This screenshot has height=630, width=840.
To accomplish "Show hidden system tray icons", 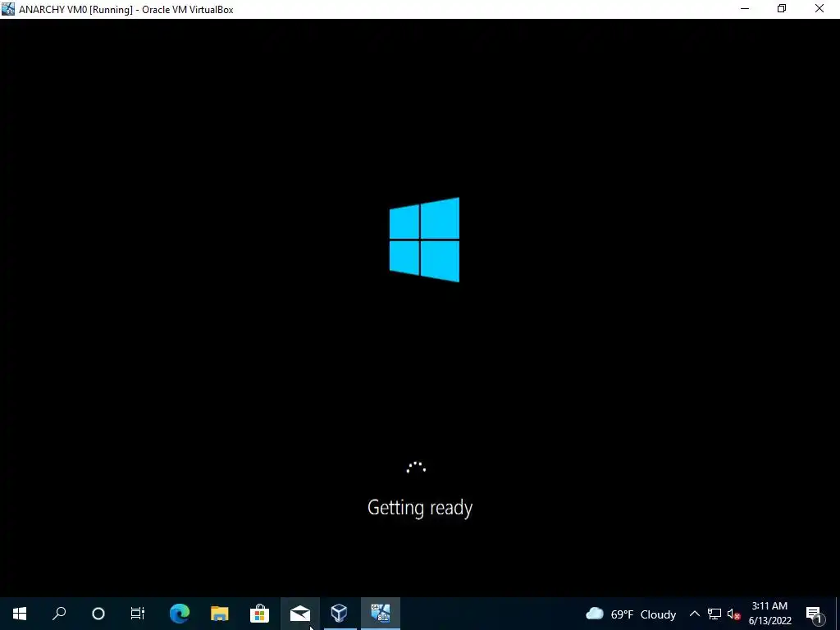I will pos(694,614).
